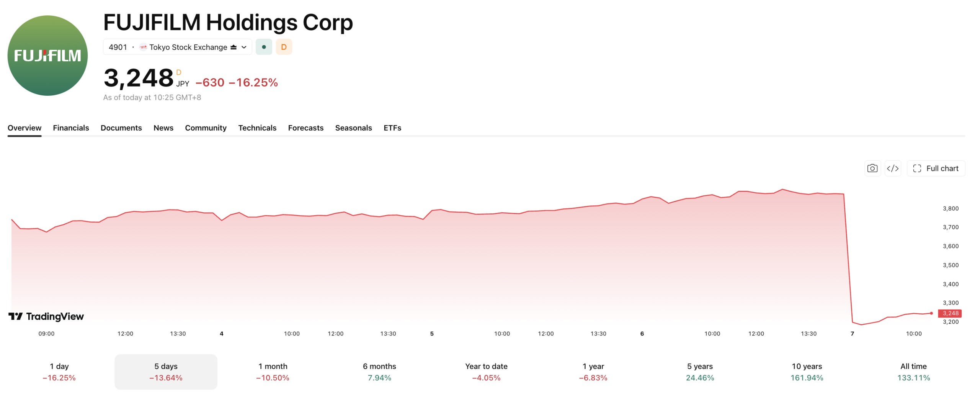Open the Technicals tab

click(x=257, y=128)
